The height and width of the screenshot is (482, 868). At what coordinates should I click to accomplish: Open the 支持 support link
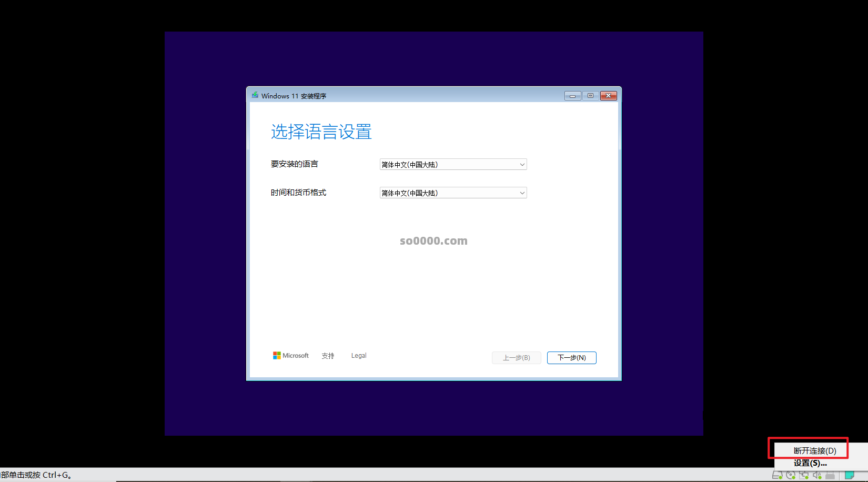pos(327,355)
